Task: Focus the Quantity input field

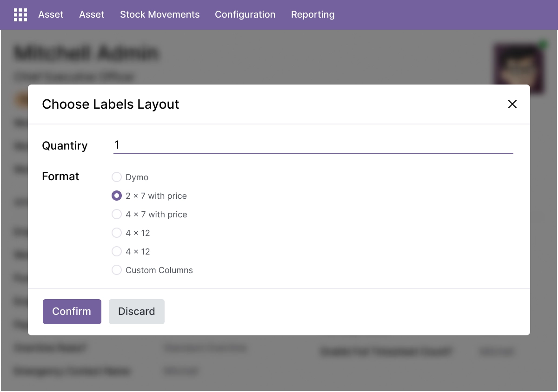Action: [x=313, y=145]
